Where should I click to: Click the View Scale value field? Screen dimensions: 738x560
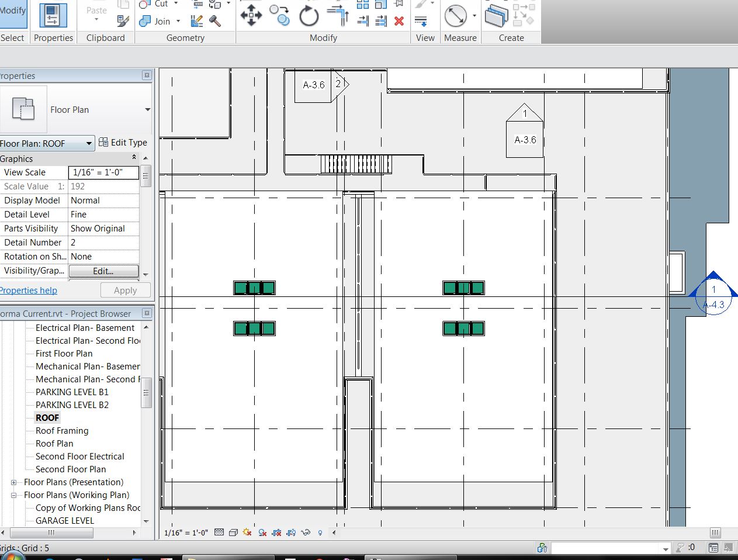coord(103,172)
